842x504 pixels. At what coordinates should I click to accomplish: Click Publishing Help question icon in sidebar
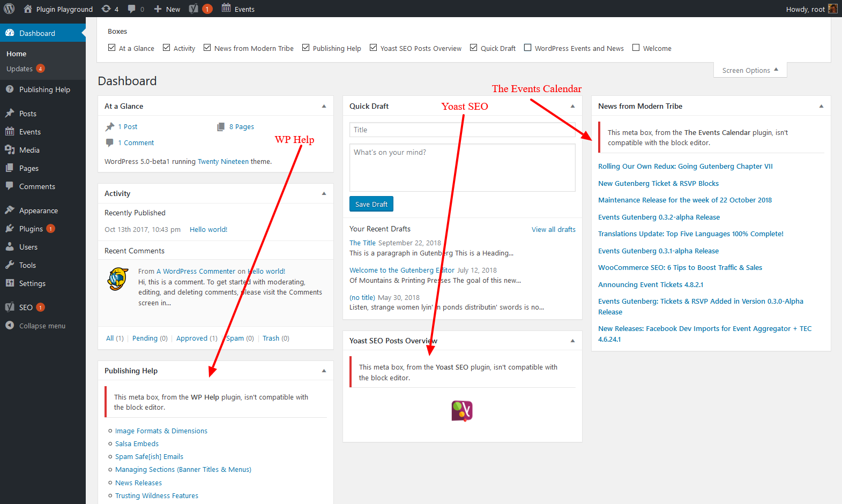(x=10, y=89)
